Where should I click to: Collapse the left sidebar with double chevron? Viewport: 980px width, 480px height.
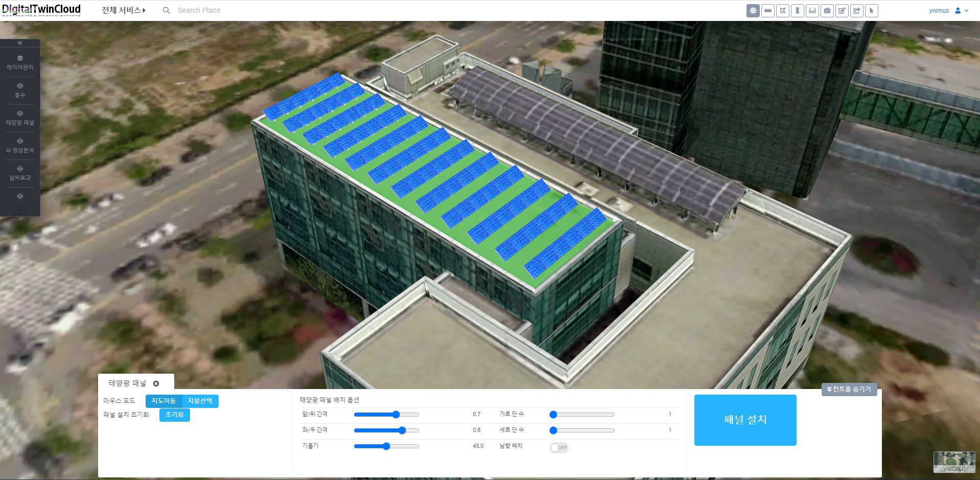pos(20,43)
